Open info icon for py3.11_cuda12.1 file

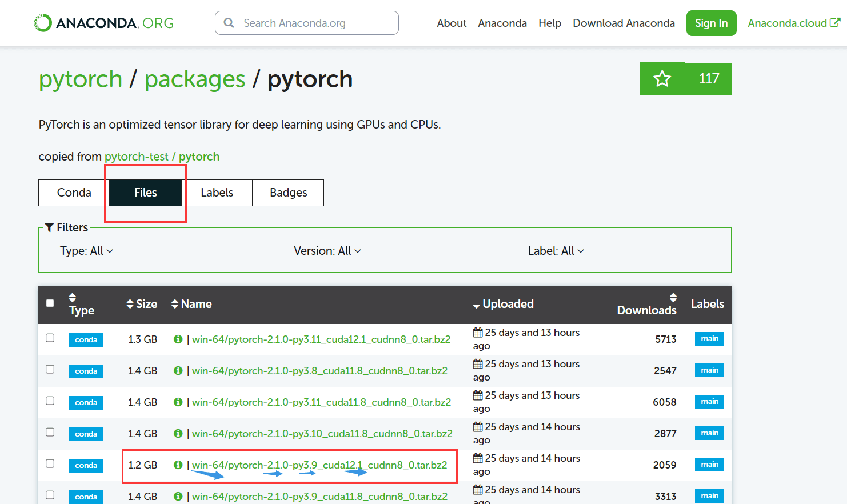tap(178, 339)
